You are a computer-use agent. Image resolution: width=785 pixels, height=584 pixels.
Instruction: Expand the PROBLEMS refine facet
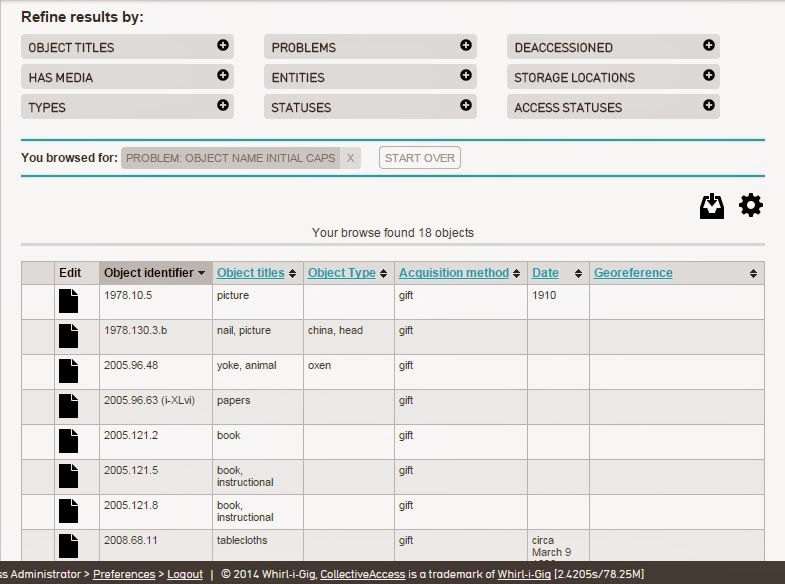click(466, 46)
